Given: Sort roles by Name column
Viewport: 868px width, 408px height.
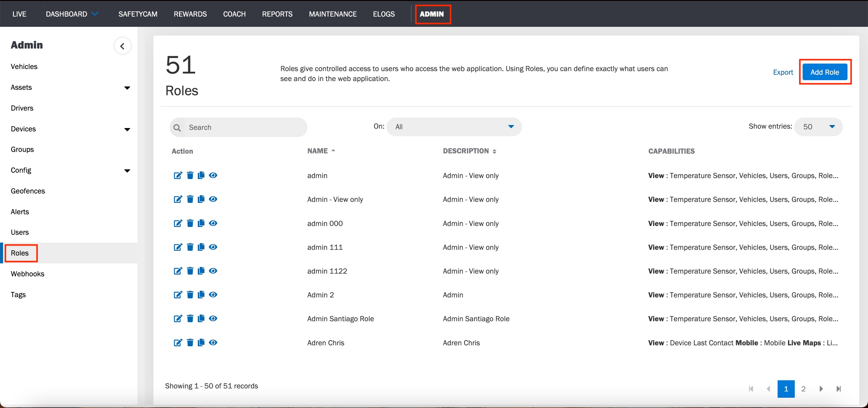Looking at the screenshot, I should coord(321,151).
